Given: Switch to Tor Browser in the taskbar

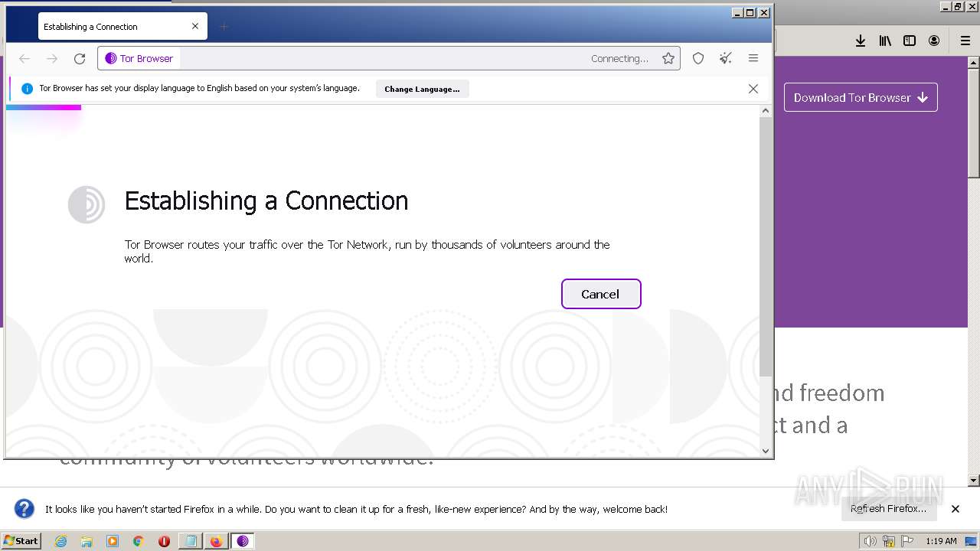Looking at the screenshot, I should pyautogui.click(x=243, y=541).
